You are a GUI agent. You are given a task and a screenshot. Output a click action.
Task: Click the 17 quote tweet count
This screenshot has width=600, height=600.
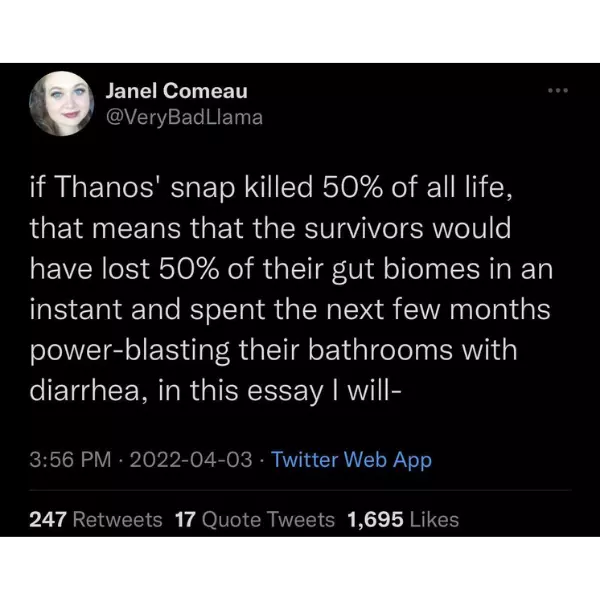click(186, 519)
